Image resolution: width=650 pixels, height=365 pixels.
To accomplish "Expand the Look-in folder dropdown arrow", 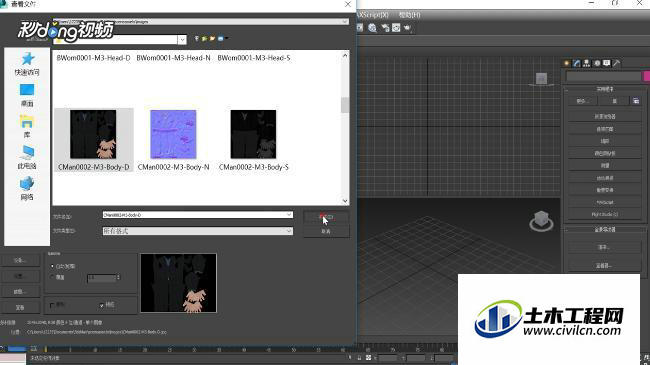I will click(x=182, y=39).
